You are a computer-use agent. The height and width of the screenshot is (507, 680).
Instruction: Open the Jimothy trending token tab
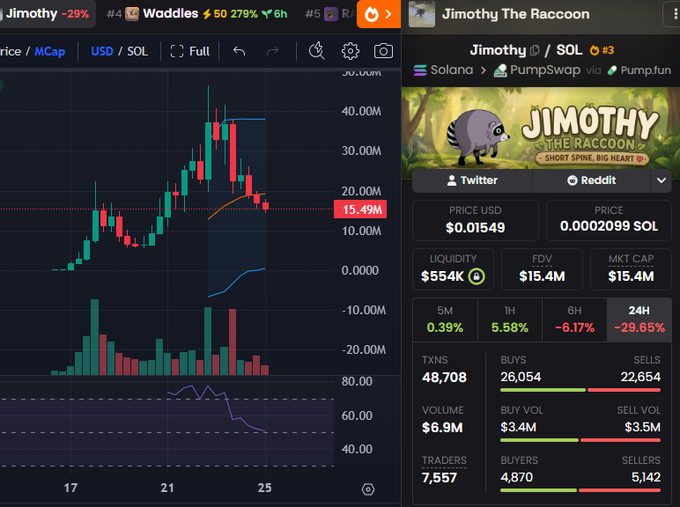pos(47,14)
